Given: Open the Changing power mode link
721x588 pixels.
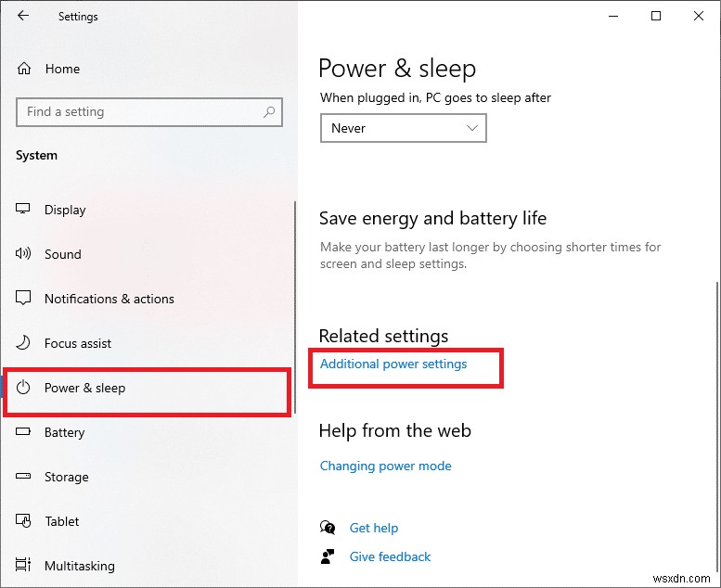Looking at the screenshot, I should click(x=385, y=466).
